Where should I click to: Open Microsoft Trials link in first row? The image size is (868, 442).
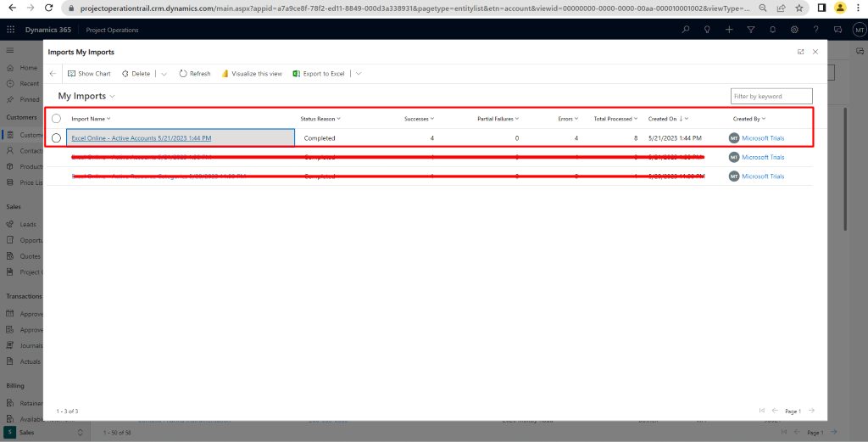point(763,137)
